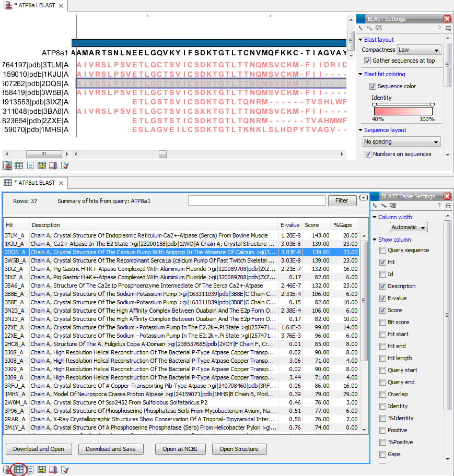Click the Download and Save button
This screenshot has height=476, width=454.
110,448
